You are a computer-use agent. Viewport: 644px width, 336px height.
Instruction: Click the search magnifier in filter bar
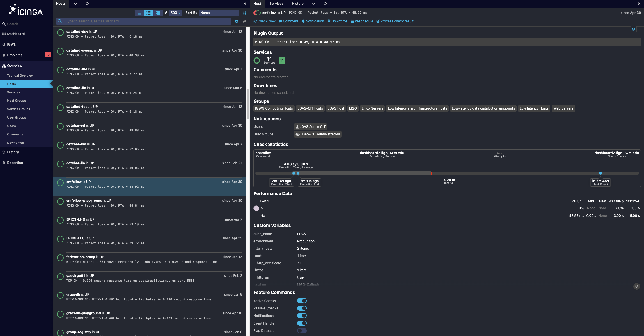pos(60,21)
